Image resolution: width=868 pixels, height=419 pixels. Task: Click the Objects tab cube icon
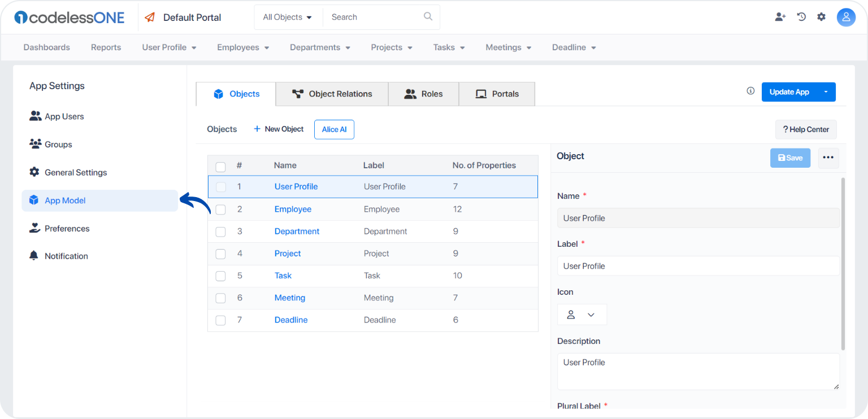219,94
